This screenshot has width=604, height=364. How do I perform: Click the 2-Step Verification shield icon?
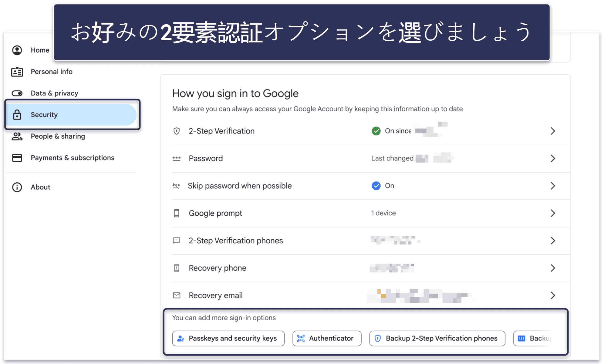[x=177, y=131]
